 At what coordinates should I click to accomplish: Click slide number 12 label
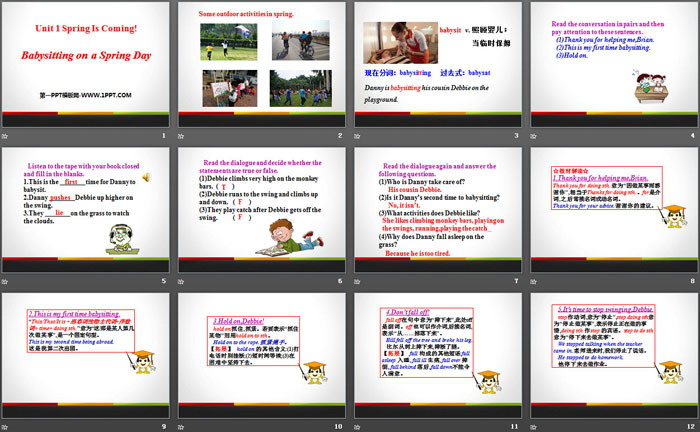(x=691, y=427)
